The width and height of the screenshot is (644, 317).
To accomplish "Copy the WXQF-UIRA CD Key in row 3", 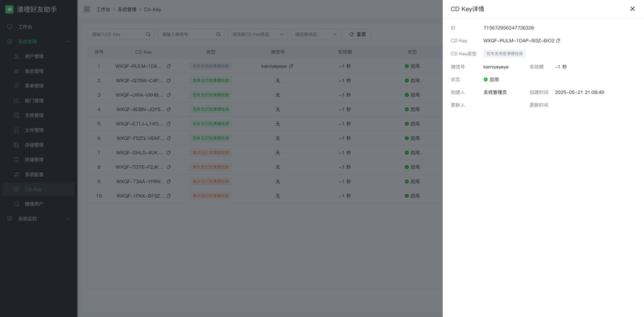I will tap(168, 95).
